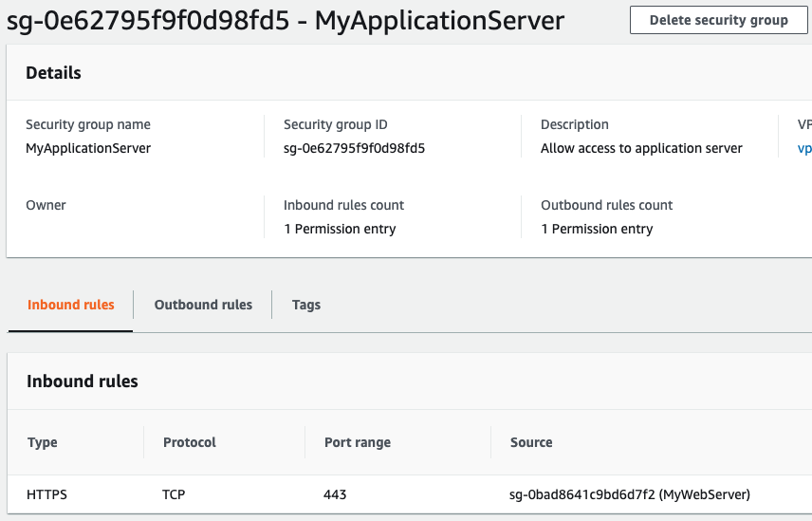Open the Tags tab
This screenshot has width=812, height=521.
[306, 305]
